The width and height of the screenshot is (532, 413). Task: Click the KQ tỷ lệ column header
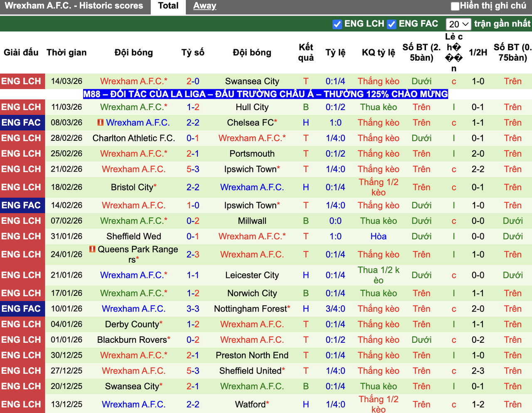click(x=379, y=52)
